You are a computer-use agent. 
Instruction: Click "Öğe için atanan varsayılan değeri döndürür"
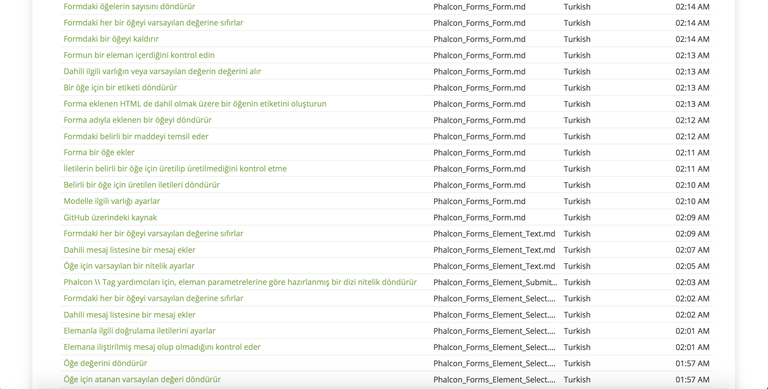coord(142,379)
